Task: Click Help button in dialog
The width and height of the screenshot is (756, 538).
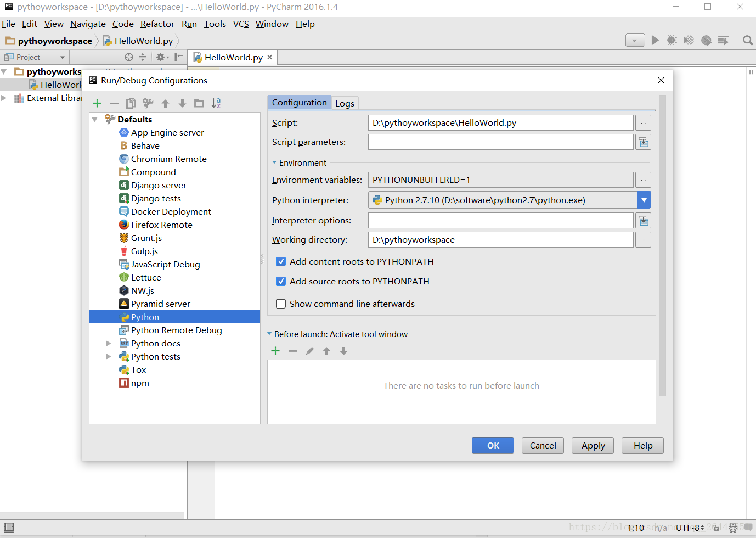Action: pos(643,446)
